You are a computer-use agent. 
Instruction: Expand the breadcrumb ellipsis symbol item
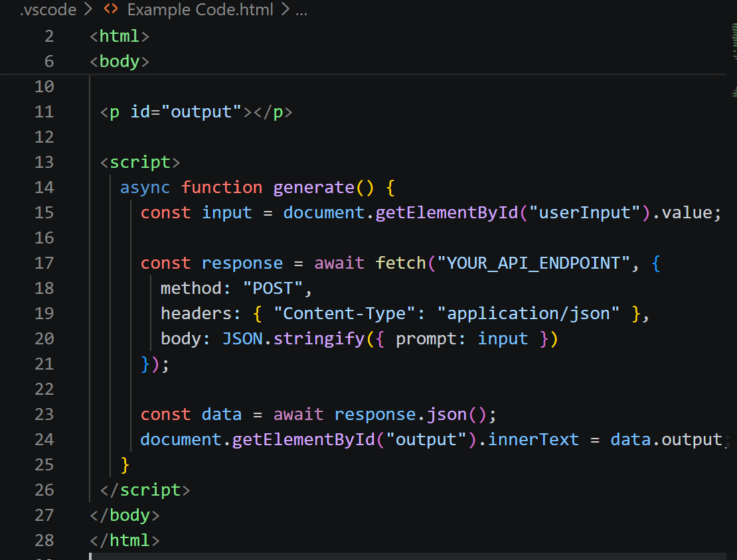[301, 11]
